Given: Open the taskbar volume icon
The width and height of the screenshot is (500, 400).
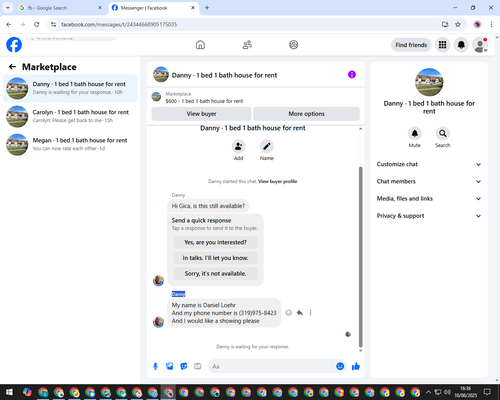Looking at the screenshot, I should coord(447,392).
